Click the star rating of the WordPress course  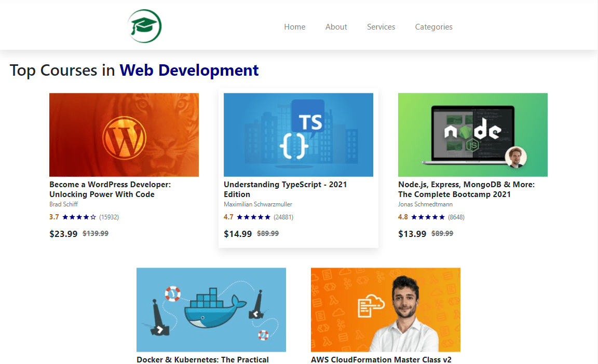click(79, 217)
